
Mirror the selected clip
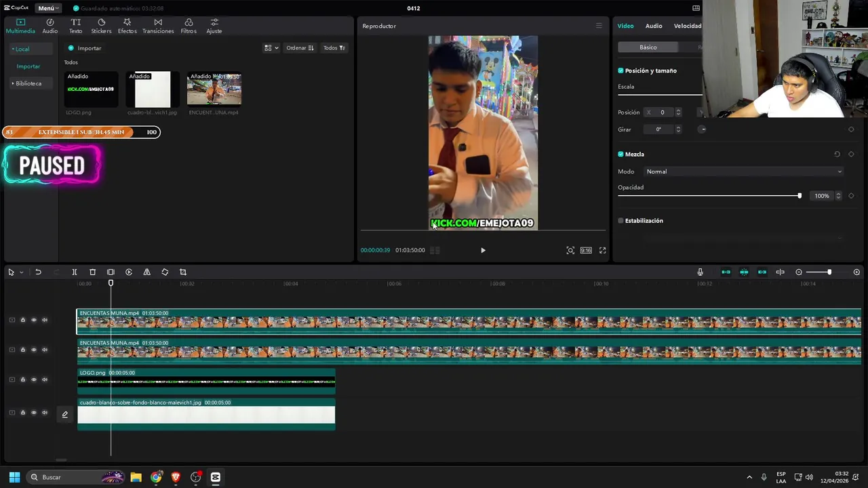146,272
